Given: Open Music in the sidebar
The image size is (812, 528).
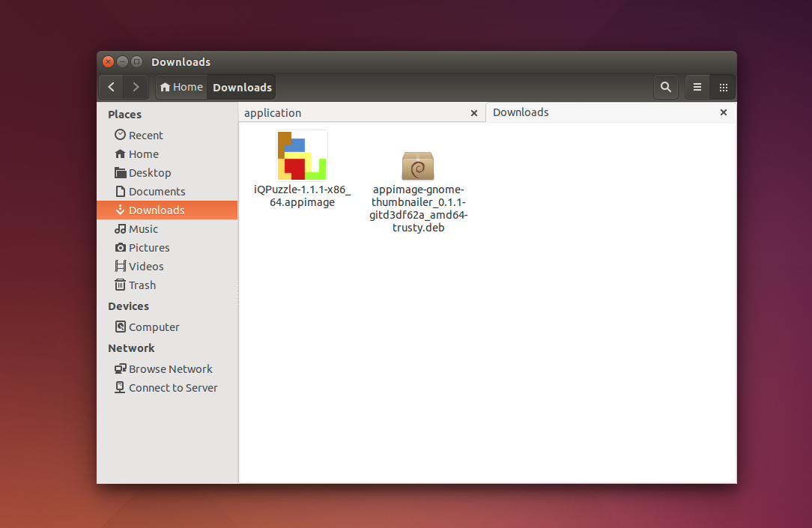Looking at the screenshot, I should (x=167, y=229).
